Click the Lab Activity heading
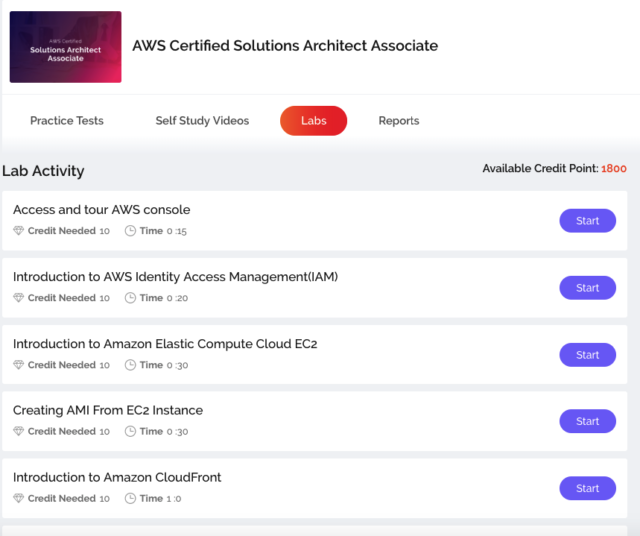Viewport: 640px width, 536px height. 43,171
